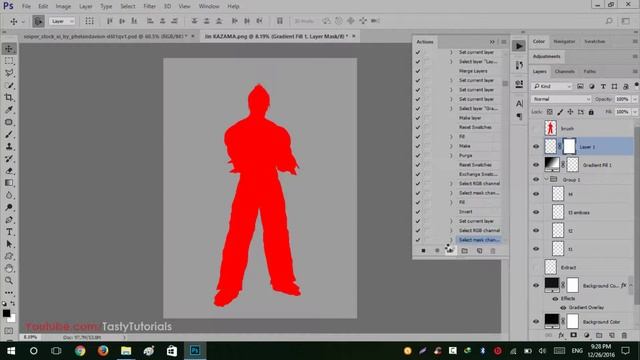Select the Move tool in the toolbox
640x360 pixels.
(9, 49)
